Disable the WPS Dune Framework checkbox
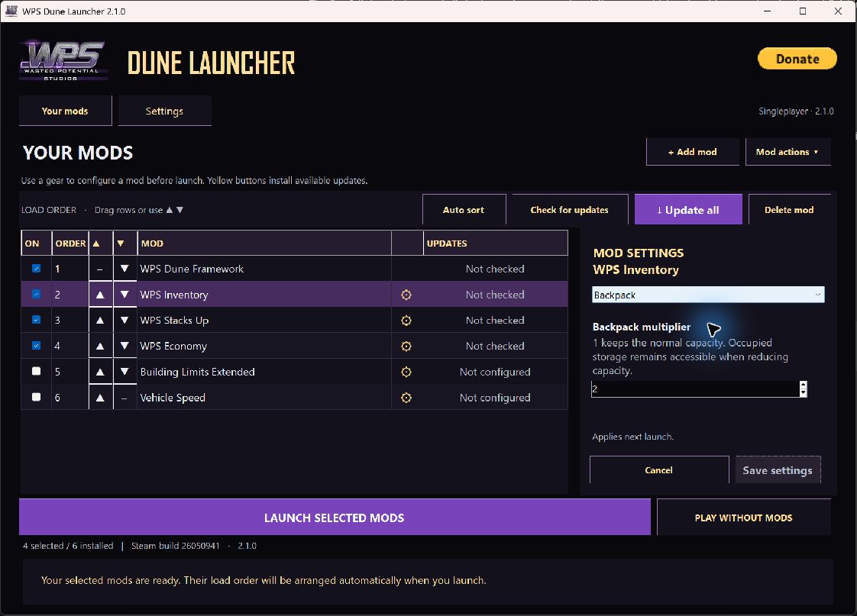 pos(36,269)
